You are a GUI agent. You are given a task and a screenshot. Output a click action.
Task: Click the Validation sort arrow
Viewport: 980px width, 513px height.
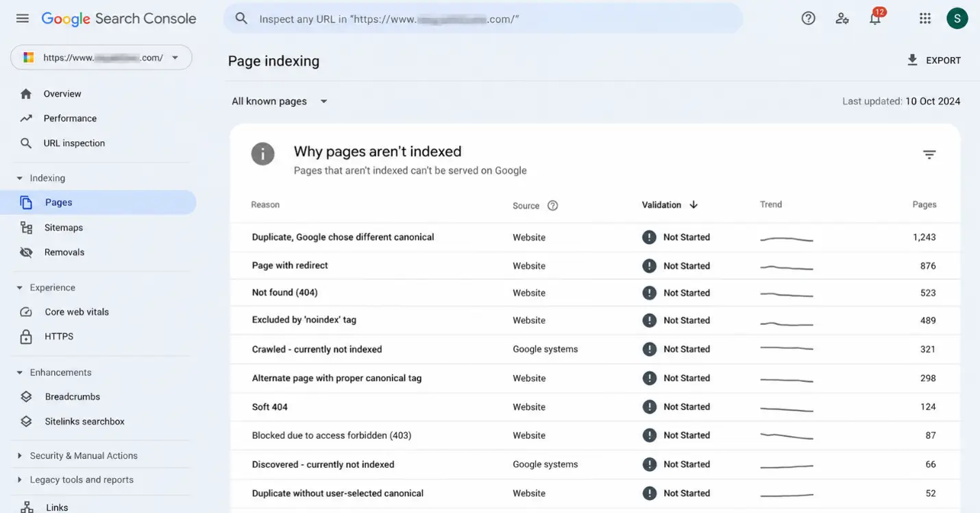pos(694,204)
